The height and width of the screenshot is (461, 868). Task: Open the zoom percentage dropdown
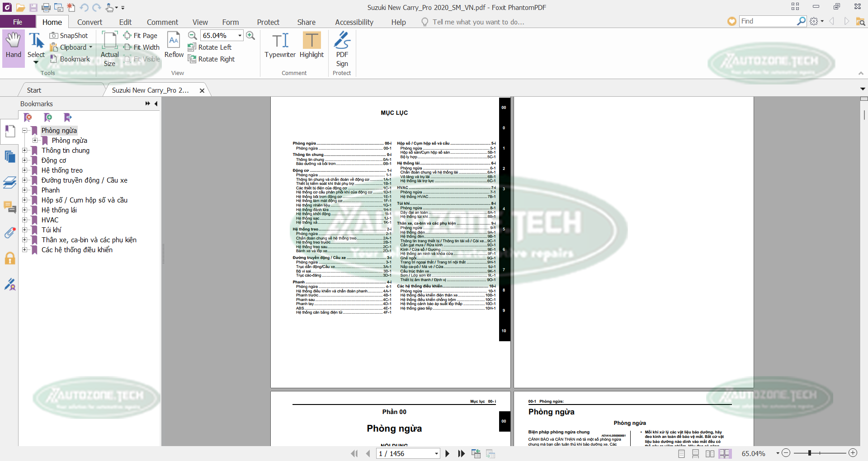pyautogui.click(x=239, y=35)
